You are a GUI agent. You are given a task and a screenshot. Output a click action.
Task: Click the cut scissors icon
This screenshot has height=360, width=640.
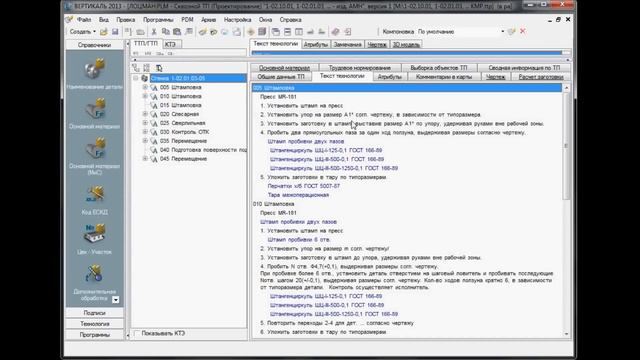pyautogui.click(x=154, y=31)
